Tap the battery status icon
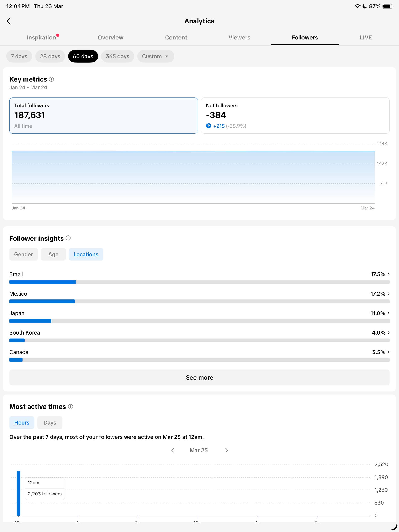 click(x=387, y=6)
